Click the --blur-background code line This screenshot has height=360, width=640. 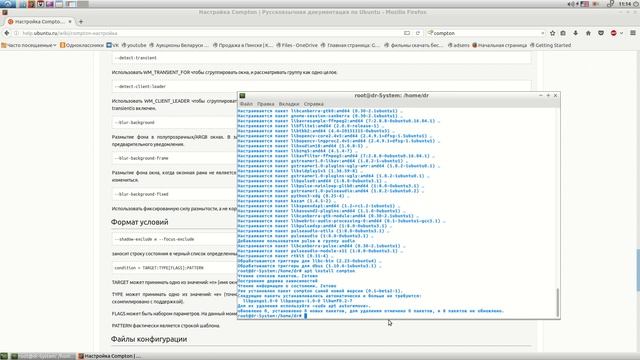point(135,122)
